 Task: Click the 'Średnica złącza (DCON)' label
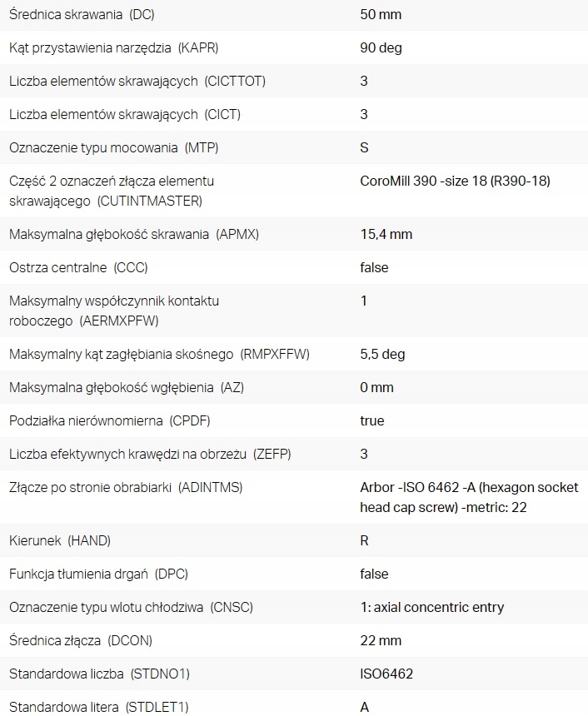(x=81, y=640)
